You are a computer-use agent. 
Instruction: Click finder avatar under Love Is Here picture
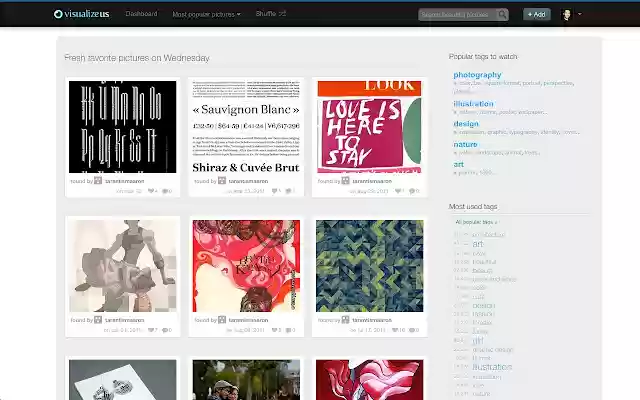pyautogui.click(x=345, y=180)
